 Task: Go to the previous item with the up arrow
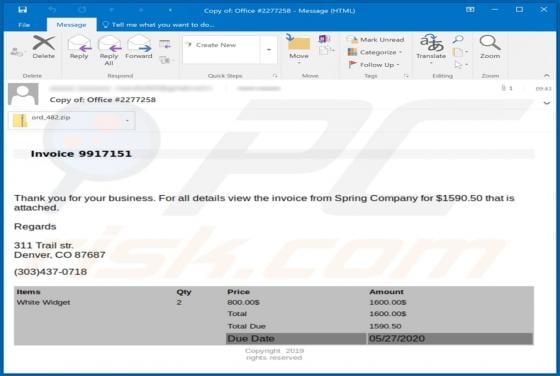pos(111,10)
